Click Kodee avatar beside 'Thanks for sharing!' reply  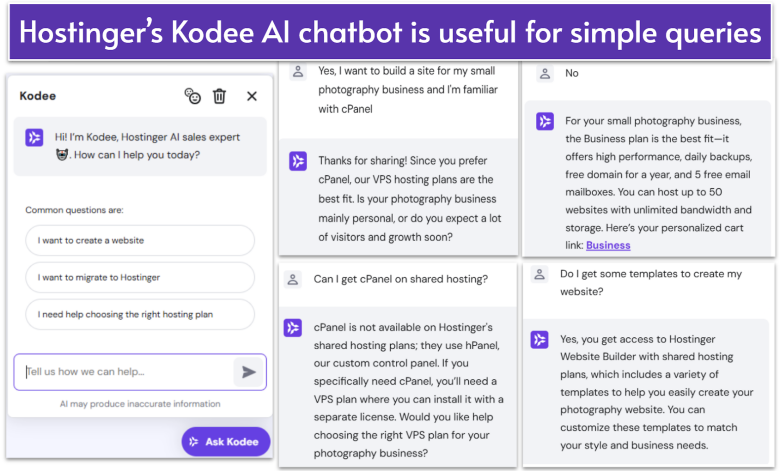[298, 161]
